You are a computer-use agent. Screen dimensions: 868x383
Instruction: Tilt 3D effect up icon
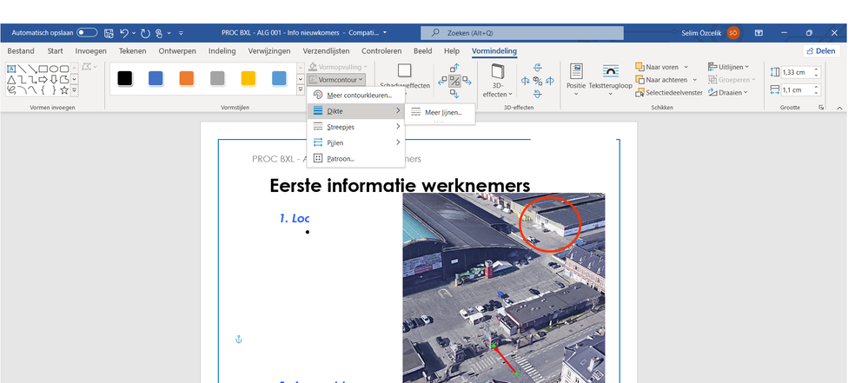538,68
